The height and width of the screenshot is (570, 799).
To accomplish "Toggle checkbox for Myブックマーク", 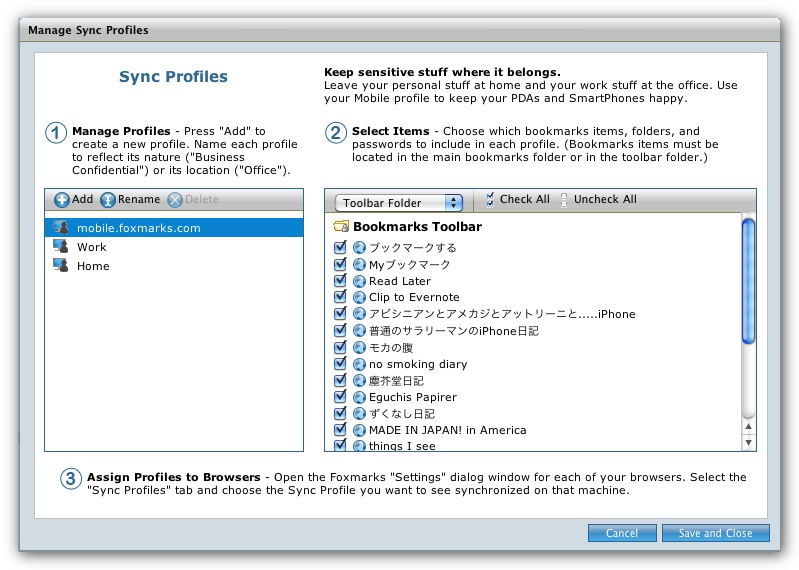I will [x=340, y=264].
